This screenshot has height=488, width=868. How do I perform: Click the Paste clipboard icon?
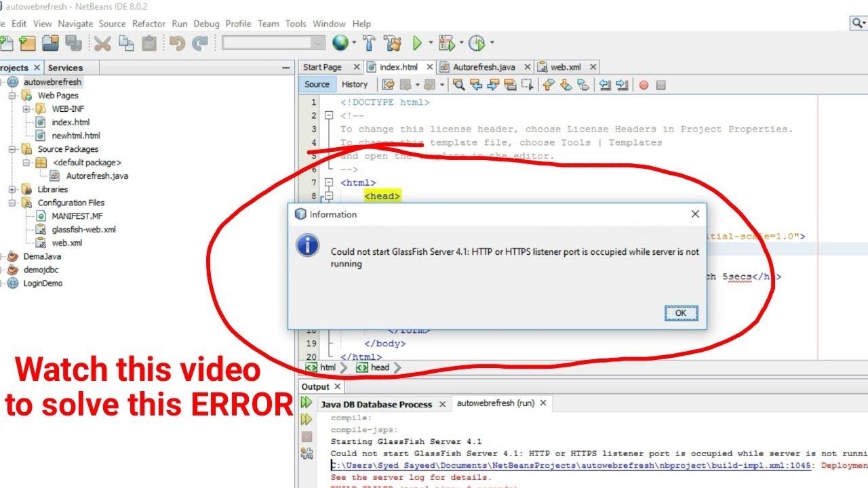coord(149,43)
